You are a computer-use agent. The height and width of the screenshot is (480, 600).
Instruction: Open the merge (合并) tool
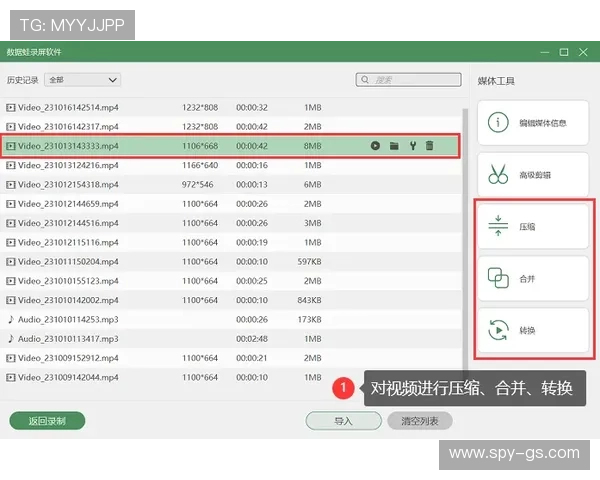[x=533, y=278]
